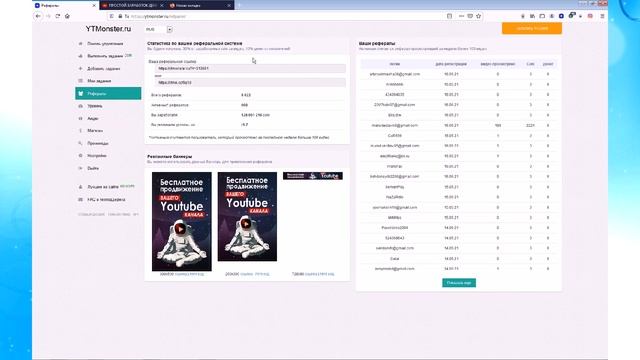The width and height of the screenshot is (640, 360).
Task: Click the link/HTML code link under first banner
Action: pos(189,274)
